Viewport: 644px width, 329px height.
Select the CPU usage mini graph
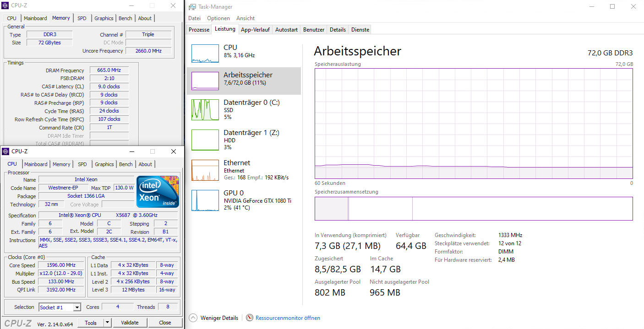pyautogui.click(x=205, y=54)
